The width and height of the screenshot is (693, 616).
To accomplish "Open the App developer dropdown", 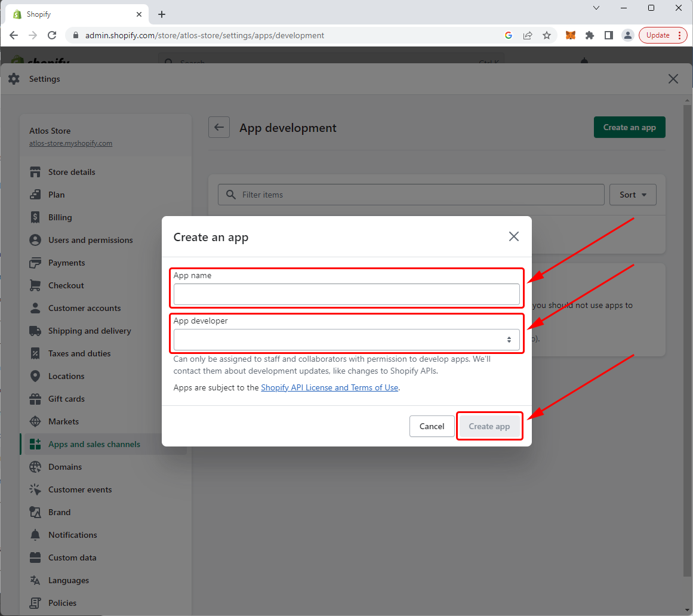I will pos(346,340).
